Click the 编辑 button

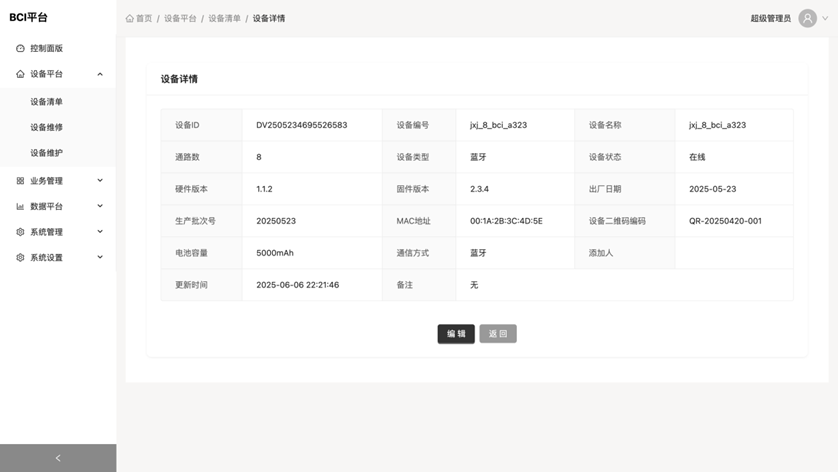pos(456,334)
